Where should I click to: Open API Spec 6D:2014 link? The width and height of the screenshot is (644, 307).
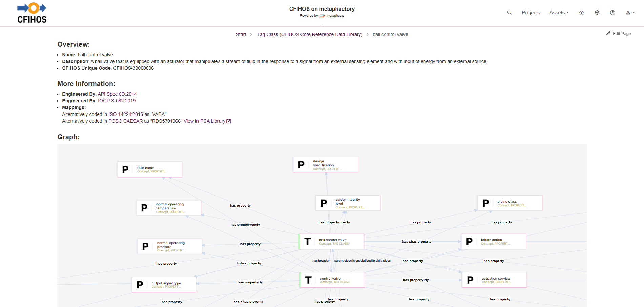click(x=117, y=94)
